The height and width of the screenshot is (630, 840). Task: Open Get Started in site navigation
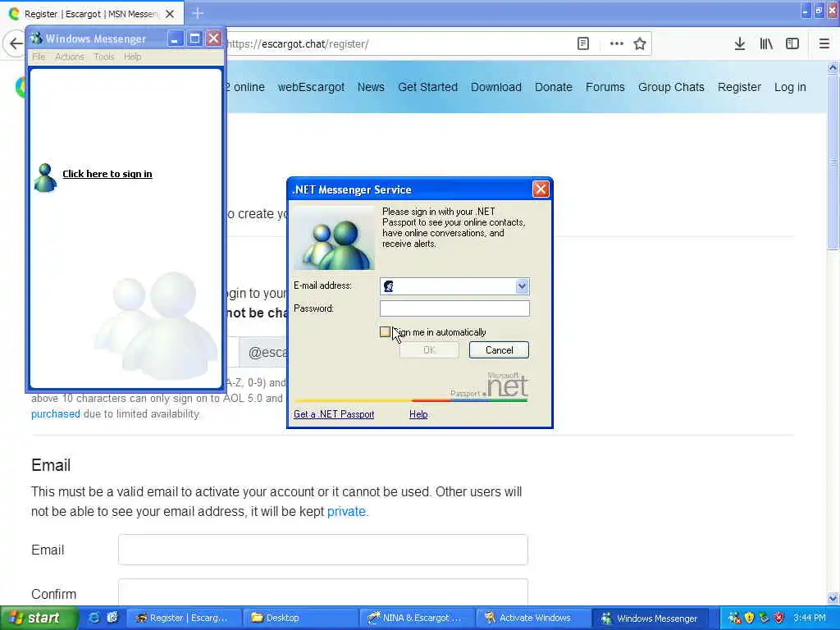pyautogui.click(x=427, y=87)
